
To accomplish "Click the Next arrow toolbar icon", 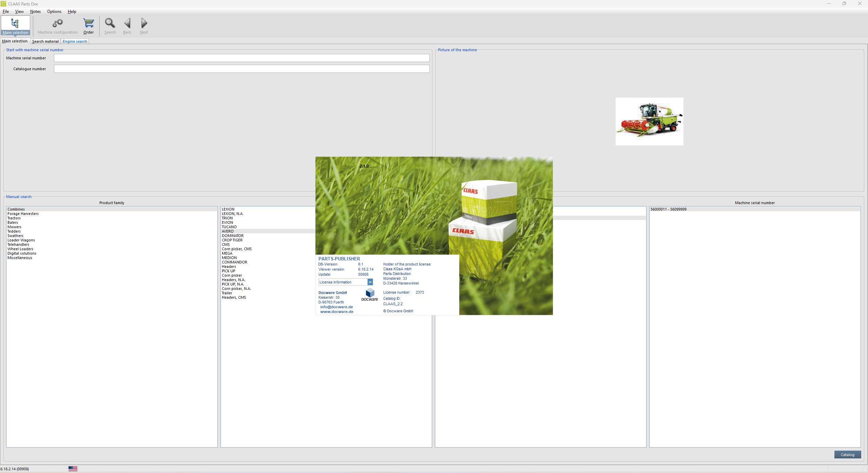I will coord(143,23).
